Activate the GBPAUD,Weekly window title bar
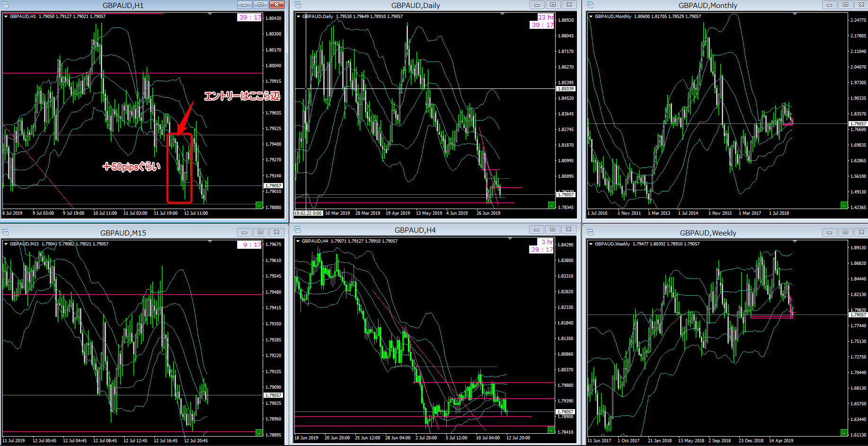 click(x=708, y=233)
